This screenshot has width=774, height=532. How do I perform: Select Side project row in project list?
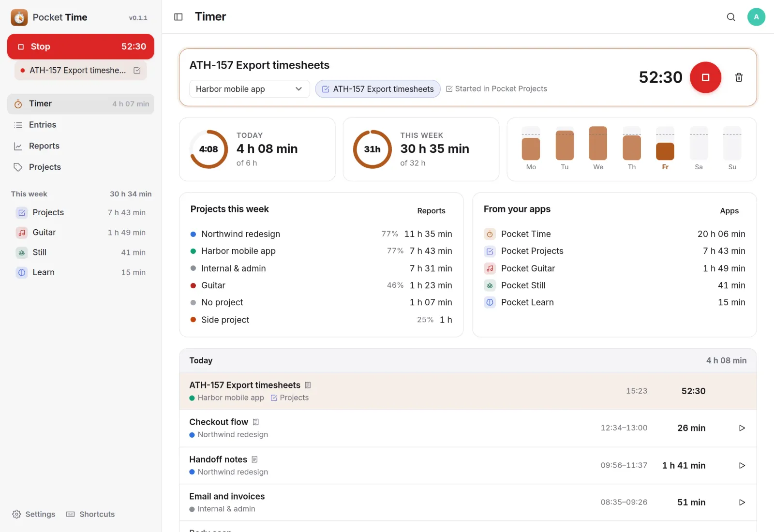click(x=321, y=320)
